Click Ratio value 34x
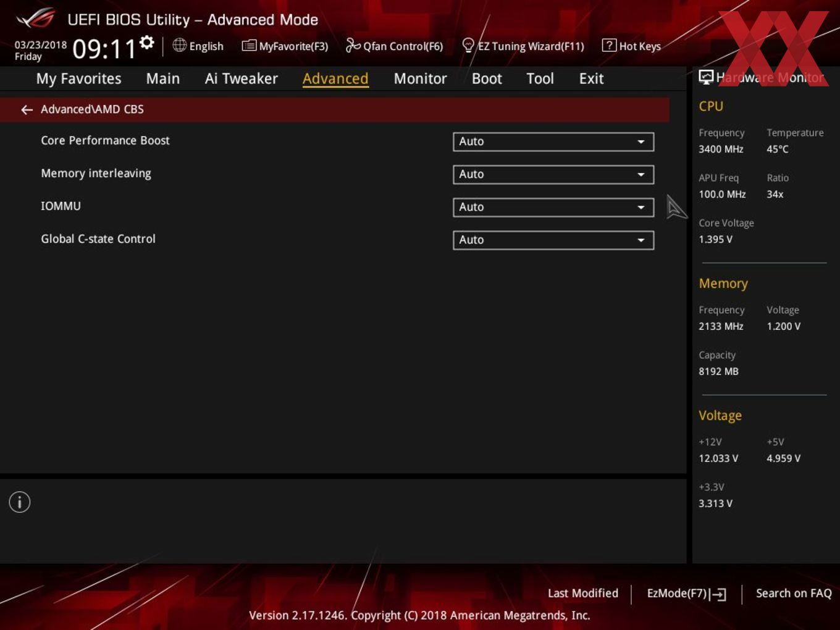 [775, 194]
